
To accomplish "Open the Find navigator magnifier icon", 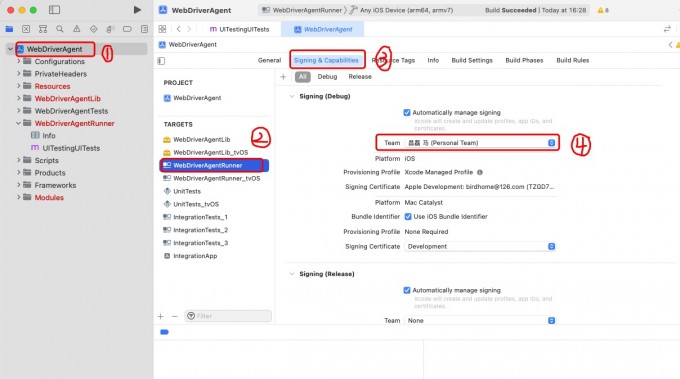I will click(x=59, y=29).
